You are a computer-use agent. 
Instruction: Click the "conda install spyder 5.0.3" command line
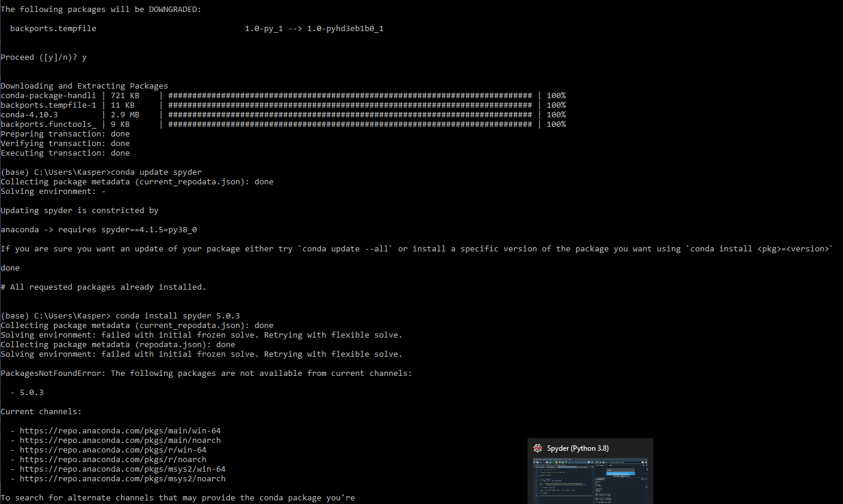(120, 316)
